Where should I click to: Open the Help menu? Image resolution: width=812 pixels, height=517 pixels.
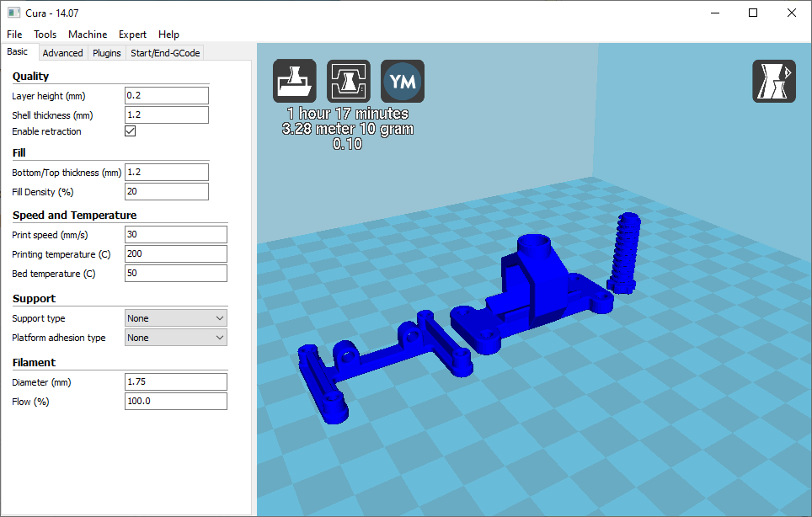pos(168,35)
